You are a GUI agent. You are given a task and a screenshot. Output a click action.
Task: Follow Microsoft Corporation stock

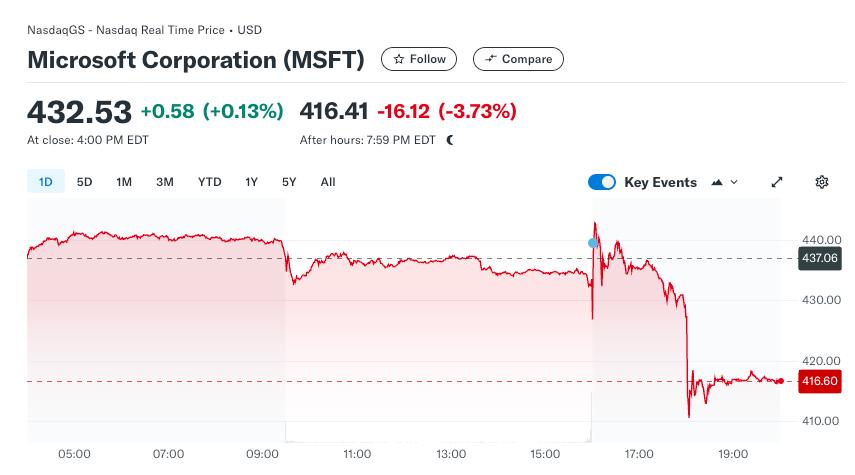(419, 59)
